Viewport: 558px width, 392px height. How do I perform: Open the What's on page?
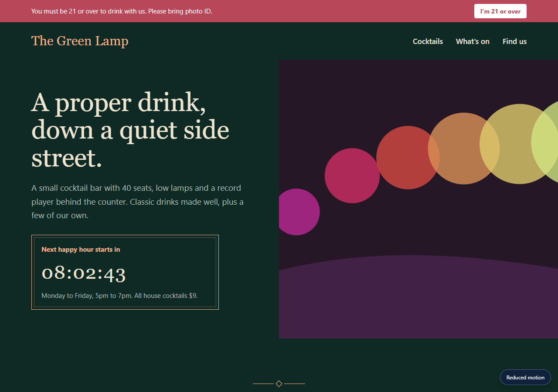click(473, 41)
